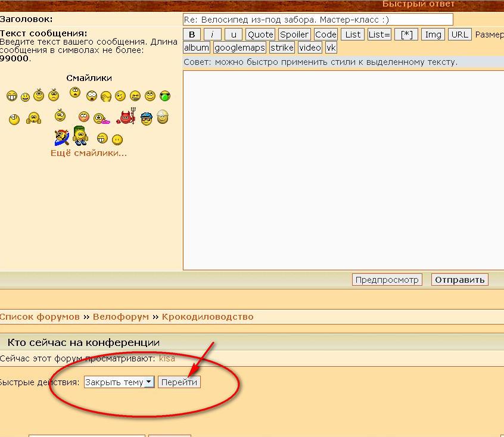Click the Spoiler BBCode button
The image size is (504, 437).
(294, 35)
